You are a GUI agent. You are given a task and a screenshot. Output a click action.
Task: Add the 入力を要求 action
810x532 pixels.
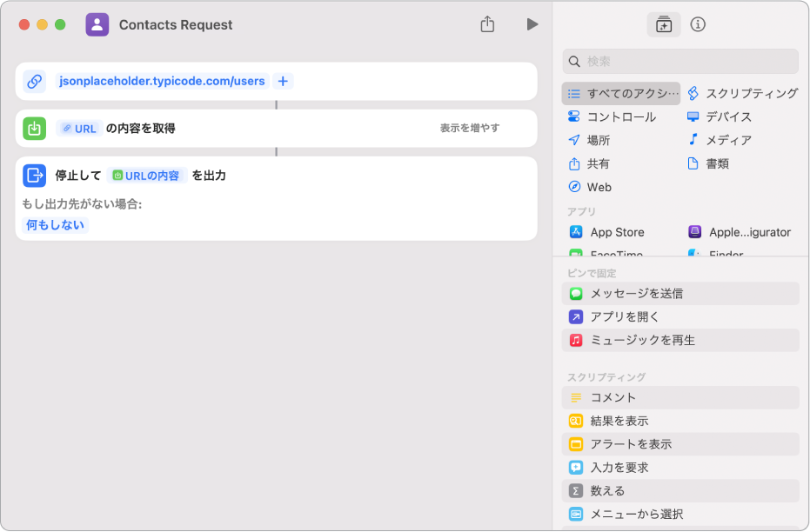(x=680, y=468)
